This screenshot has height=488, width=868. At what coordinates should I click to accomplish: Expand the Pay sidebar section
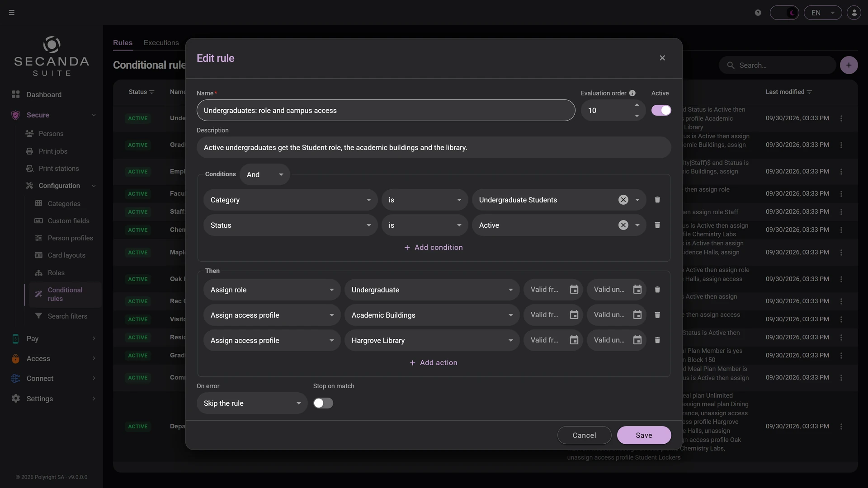(53, 338)
